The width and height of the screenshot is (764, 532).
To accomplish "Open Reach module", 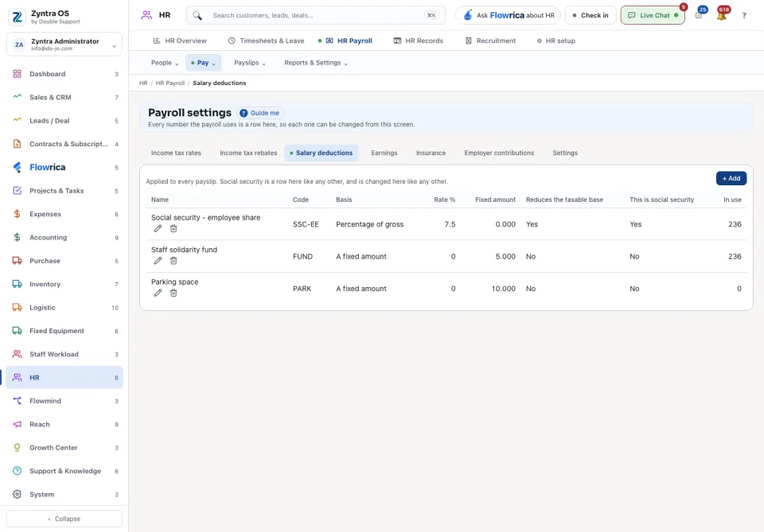I will tap(64, 425).
